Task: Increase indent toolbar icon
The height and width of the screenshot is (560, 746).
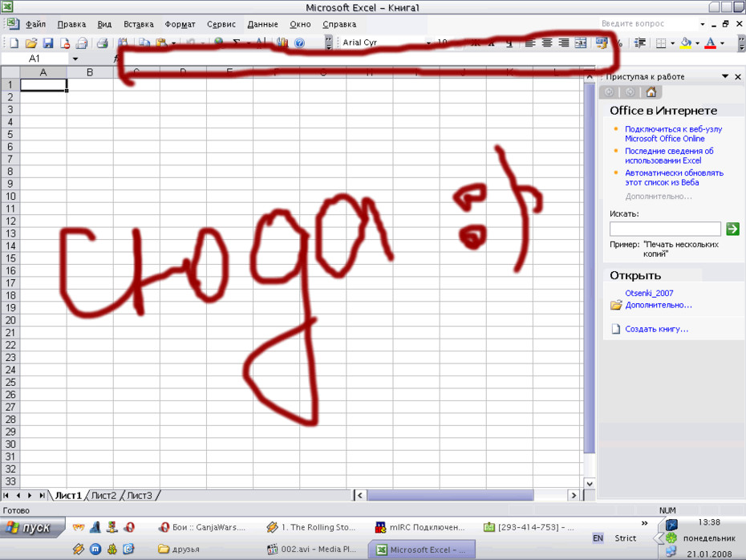Action: [640, 43]
